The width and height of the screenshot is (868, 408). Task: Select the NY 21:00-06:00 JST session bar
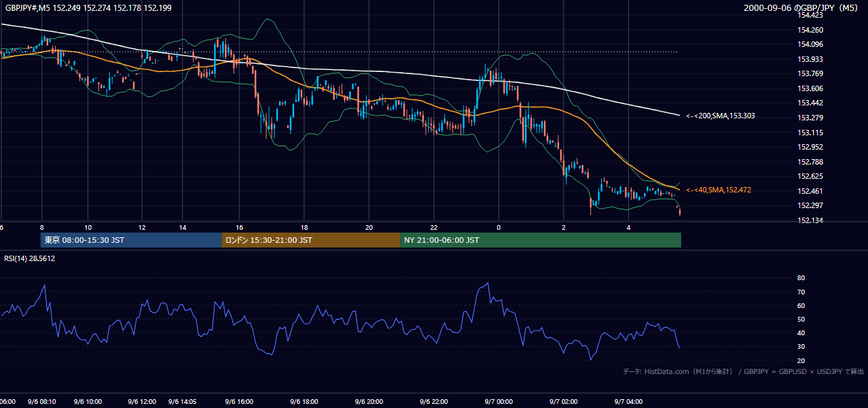tap(541, 240)
